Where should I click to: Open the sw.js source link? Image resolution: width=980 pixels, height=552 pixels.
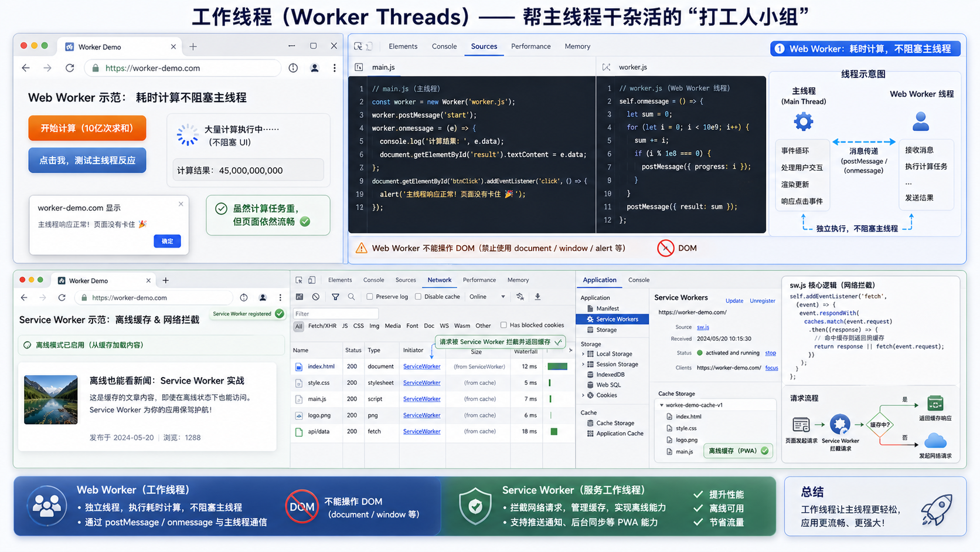click(703, 327)
